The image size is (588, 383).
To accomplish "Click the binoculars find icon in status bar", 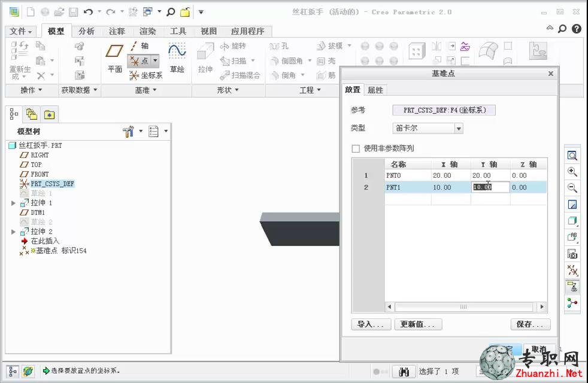I will [404, 372].
